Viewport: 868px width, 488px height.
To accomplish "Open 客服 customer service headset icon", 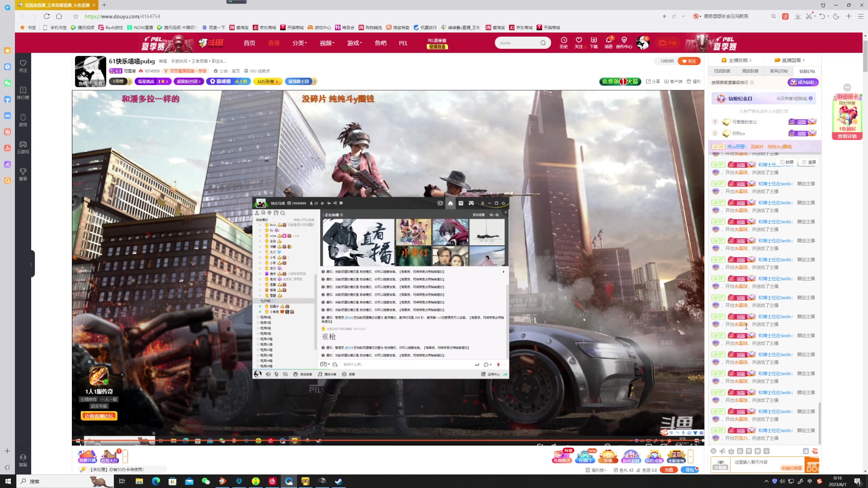I will pyautogui.click(x=23, y=460).
